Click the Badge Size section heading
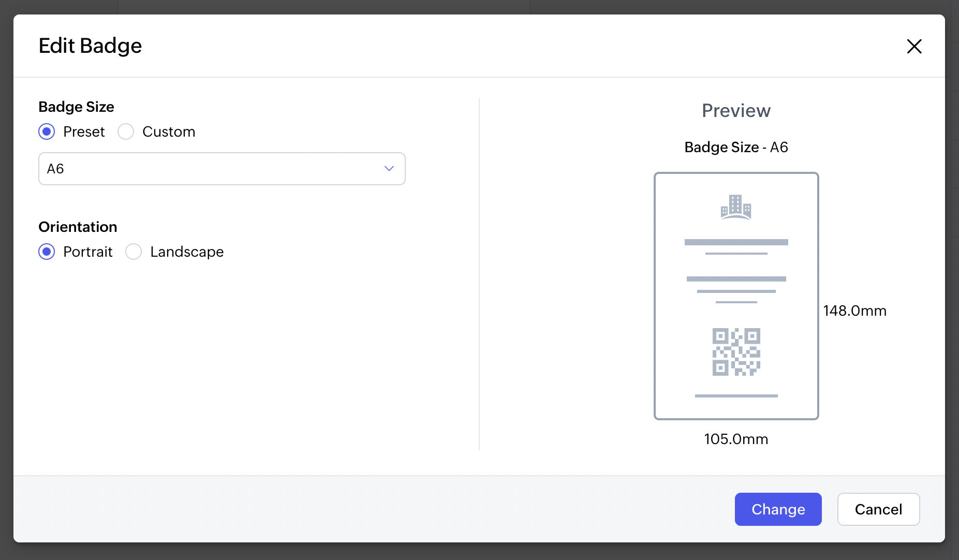The width and height of the screenshot is (959, 560). (x=76, y=107)
